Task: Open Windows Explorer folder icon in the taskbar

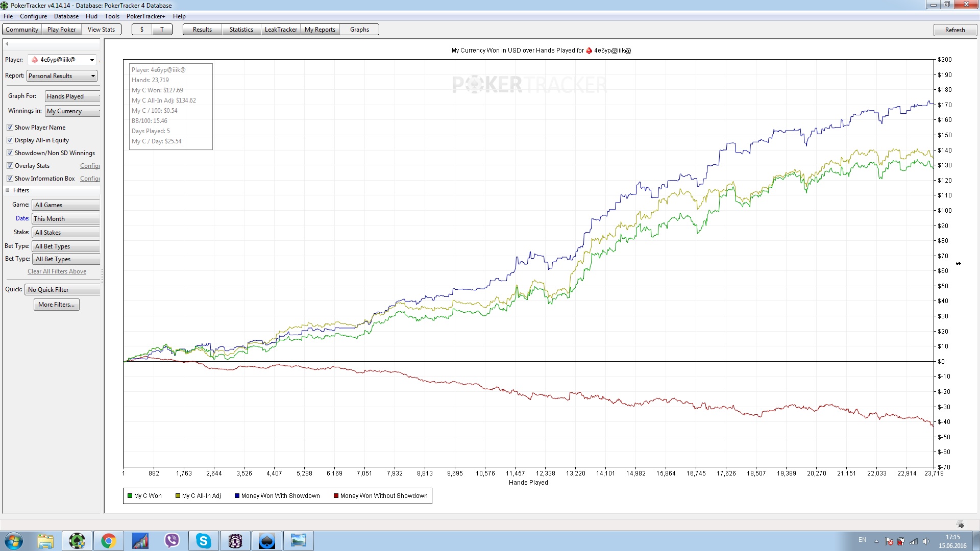Action: (x=45, y=541)
